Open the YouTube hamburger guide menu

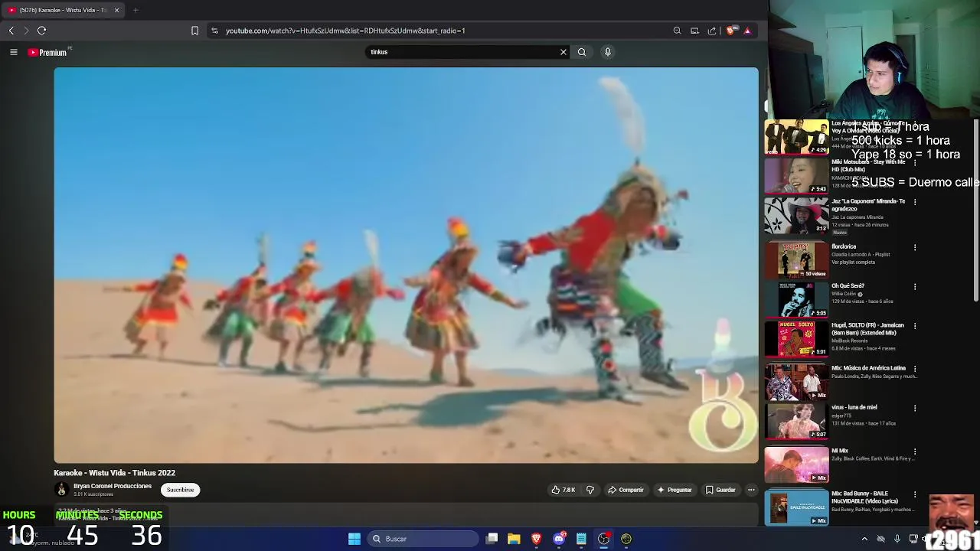click(x=13, y=52)
